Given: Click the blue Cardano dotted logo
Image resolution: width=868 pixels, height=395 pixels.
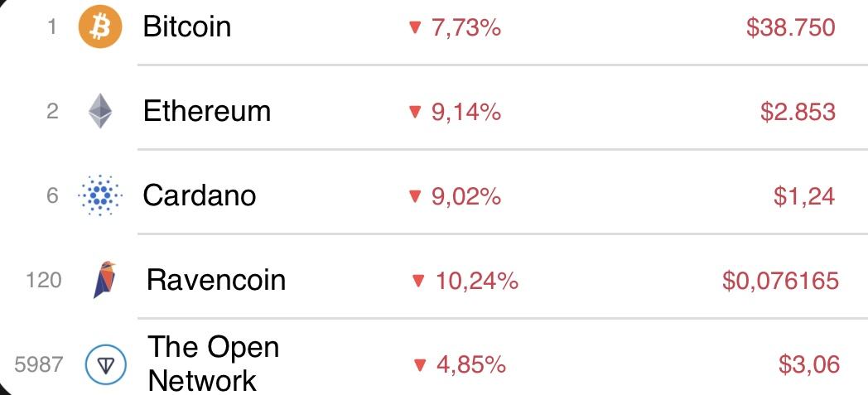Looking at the screenshot, I should [99, 195].
